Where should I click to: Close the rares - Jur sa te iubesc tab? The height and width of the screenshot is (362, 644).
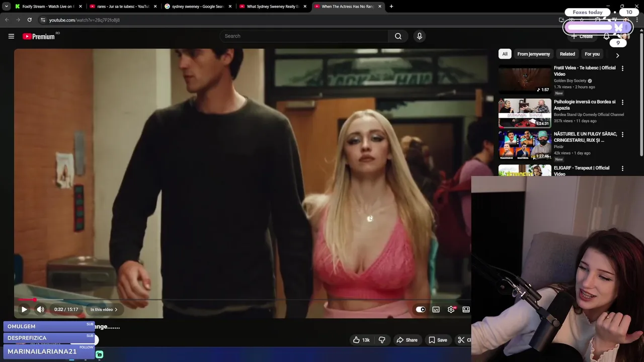pyautogui.click(x=155, y=7)
